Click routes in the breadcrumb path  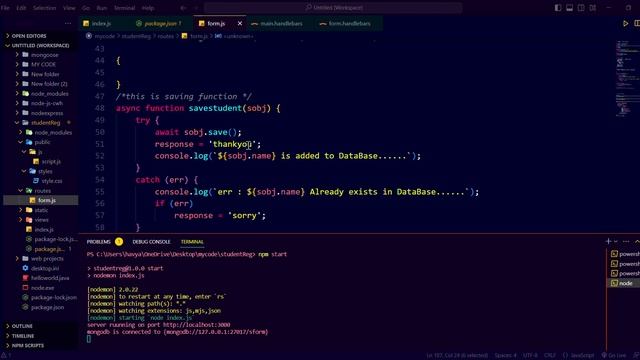[165, 36]
